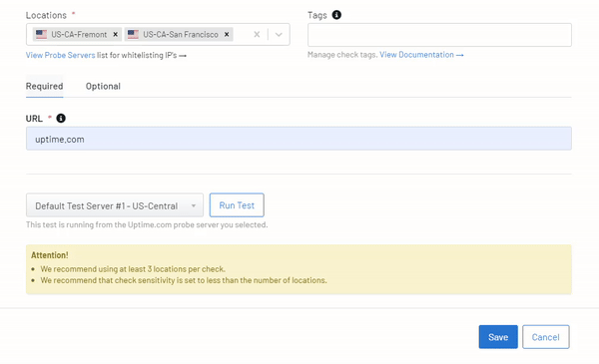This screenshot has width=599, height=364.
Task: Clear all selected locations
Action: pos(257,34)
